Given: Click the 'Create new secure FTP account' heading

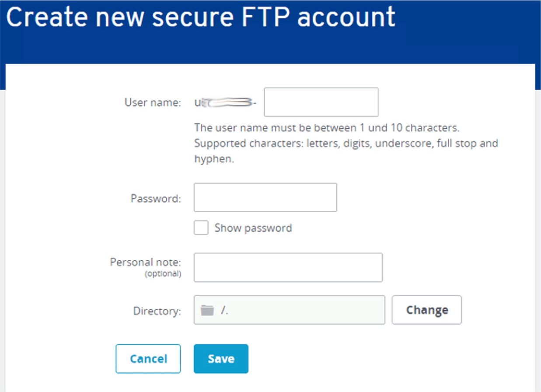Looking at the screenshot, I should (x=201, y=17).
